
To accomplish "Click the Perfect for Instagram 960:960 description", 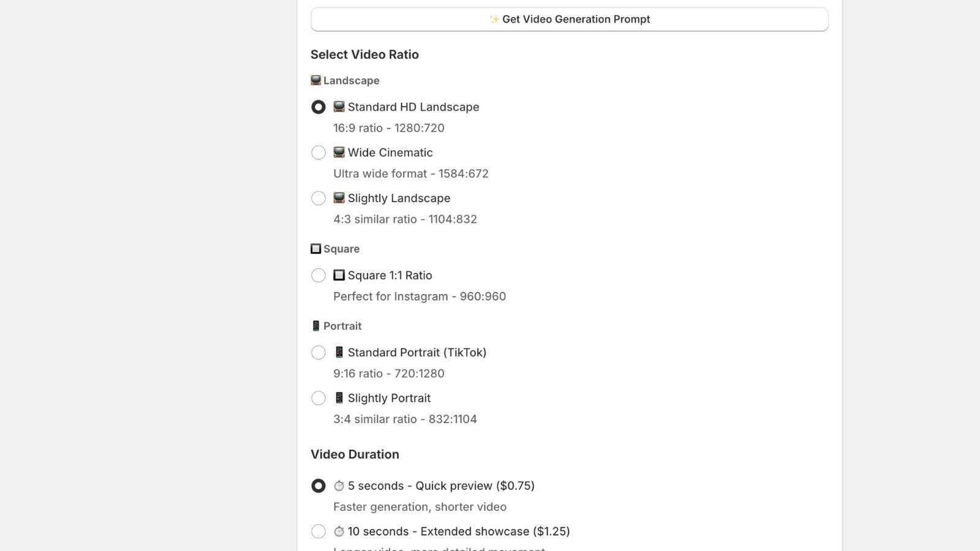I will [x=420, y=296].
